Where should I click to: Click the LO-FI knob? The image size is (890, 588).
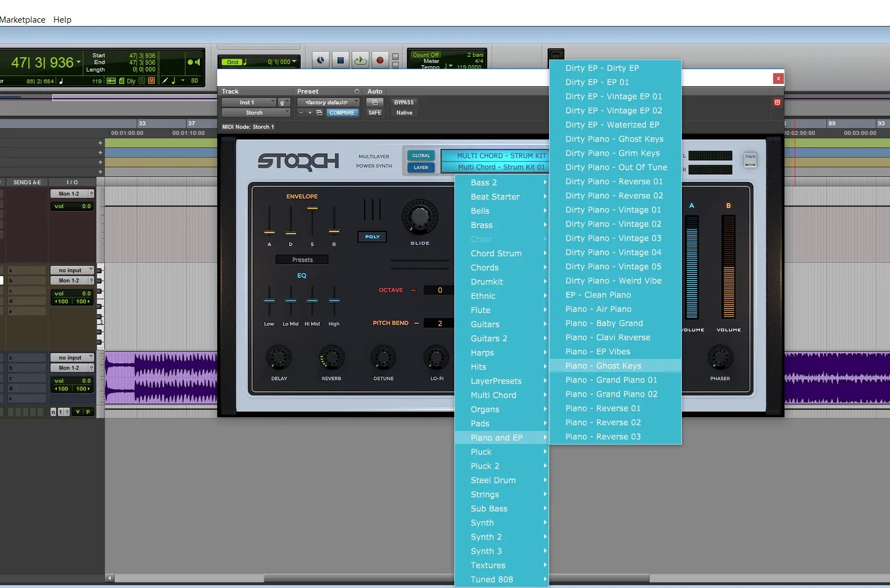(436, 358)
